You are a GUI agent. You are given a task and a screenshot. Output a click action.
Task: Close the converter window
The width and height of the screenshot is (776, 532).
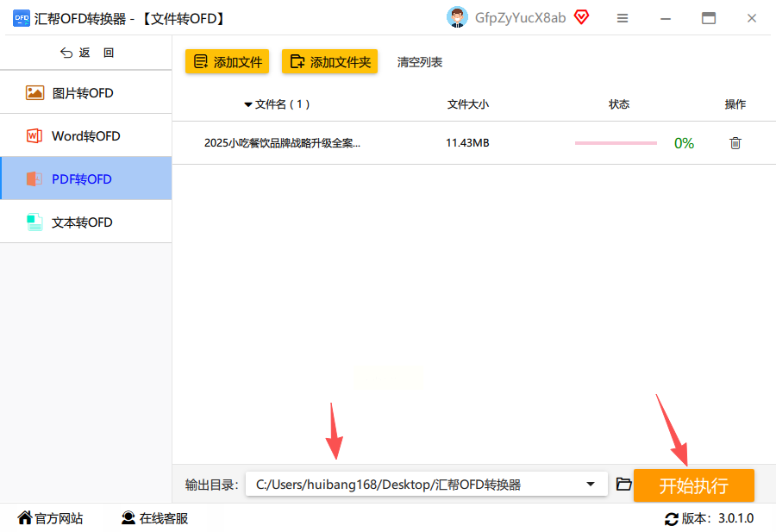pos(752,18)
